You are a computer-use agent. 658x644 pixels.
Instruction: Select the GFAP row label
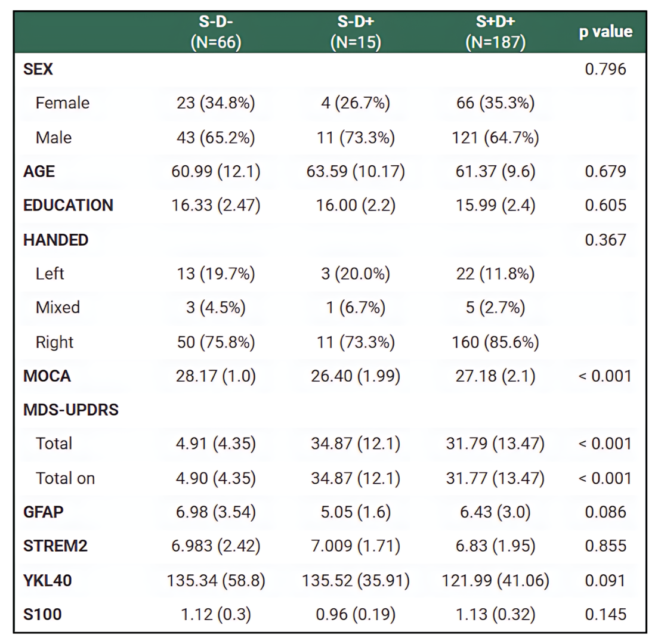pyautogui.click(x=43, y=512)
